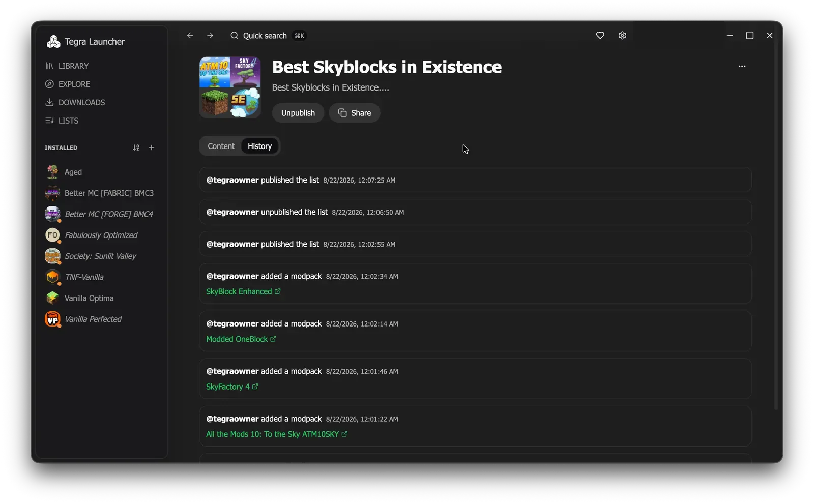Open the SkyBlock Enhanced link
This screenshot has height=504, width=814.
pos(243,292)
